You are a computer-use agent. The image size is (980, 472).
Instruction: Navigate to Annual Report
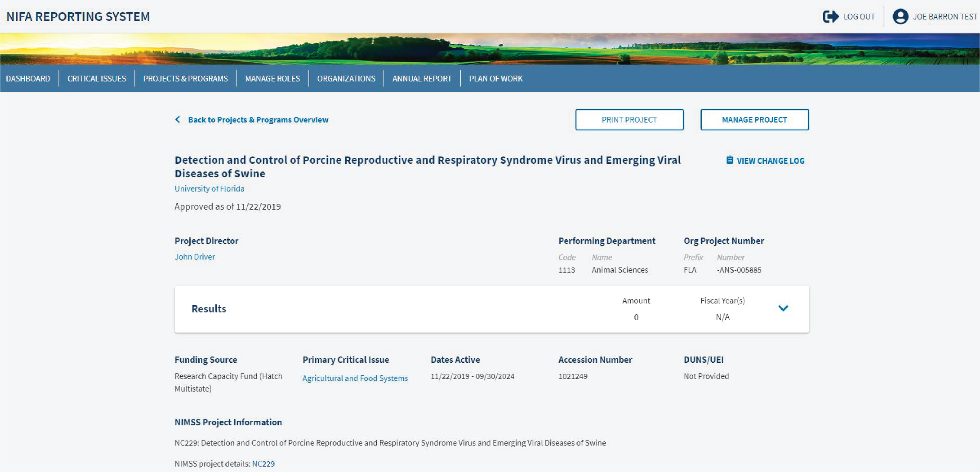422,78
